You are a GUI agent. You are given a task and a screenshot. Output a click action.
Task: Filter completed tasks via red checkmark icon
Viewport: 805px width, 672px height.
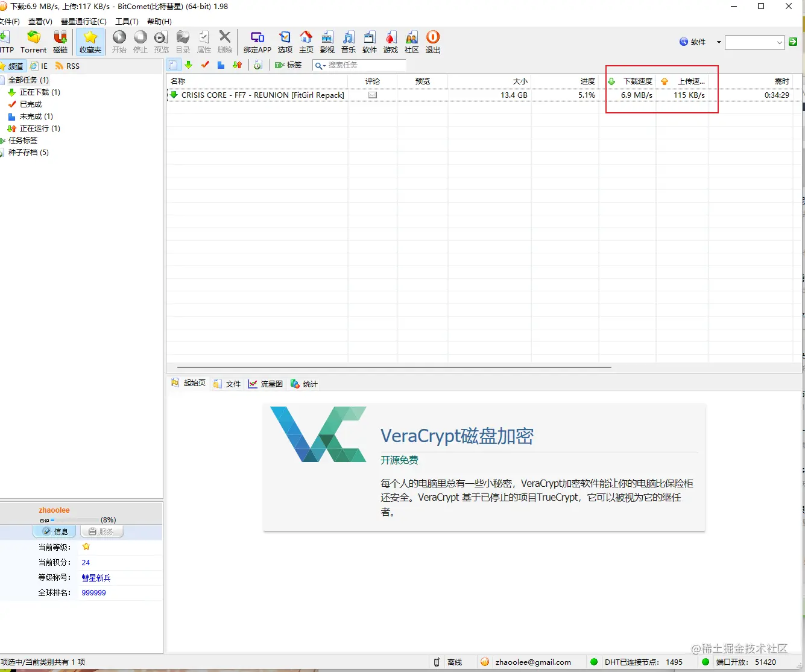205,65
